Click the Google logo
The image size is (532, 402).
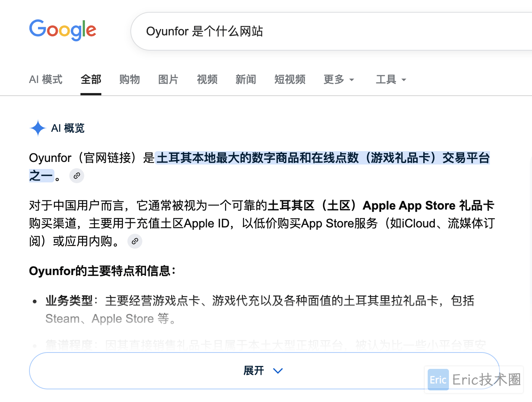(63, 30)
